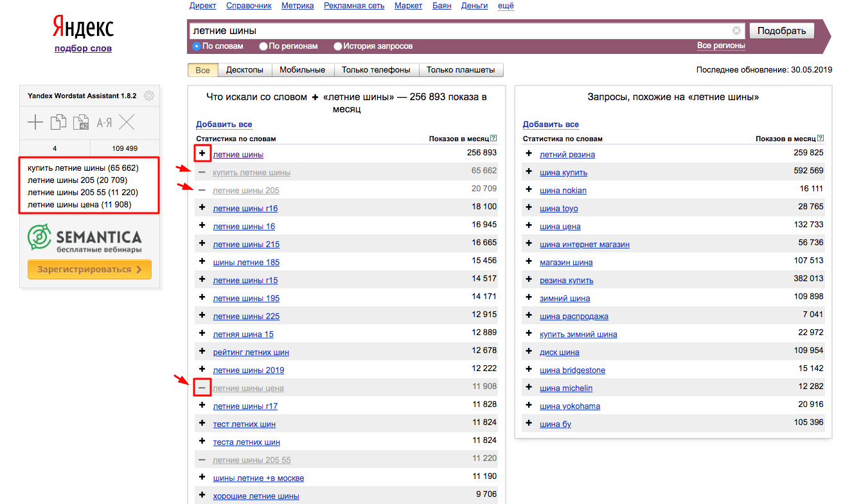852x504 pixels.
Task: Click the Яндекс logo
Action: pyautogui.click(x=83, y=28)
